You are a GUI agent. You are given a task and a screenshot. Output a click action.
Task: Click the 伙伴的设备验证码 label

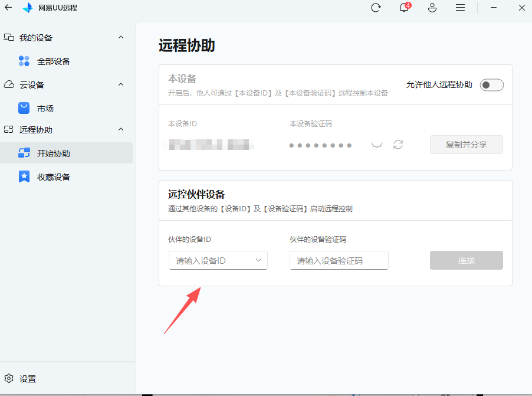(x=317, y=240)
